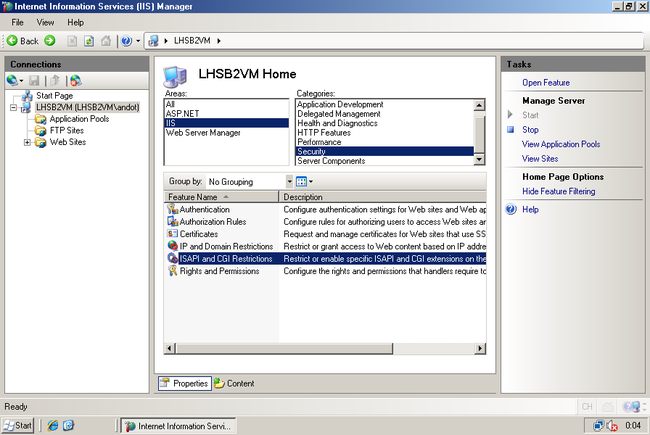Switch to the Properties tab
Image resolution: width=650 pixels, height=435 pixels.
click(185, 384)
